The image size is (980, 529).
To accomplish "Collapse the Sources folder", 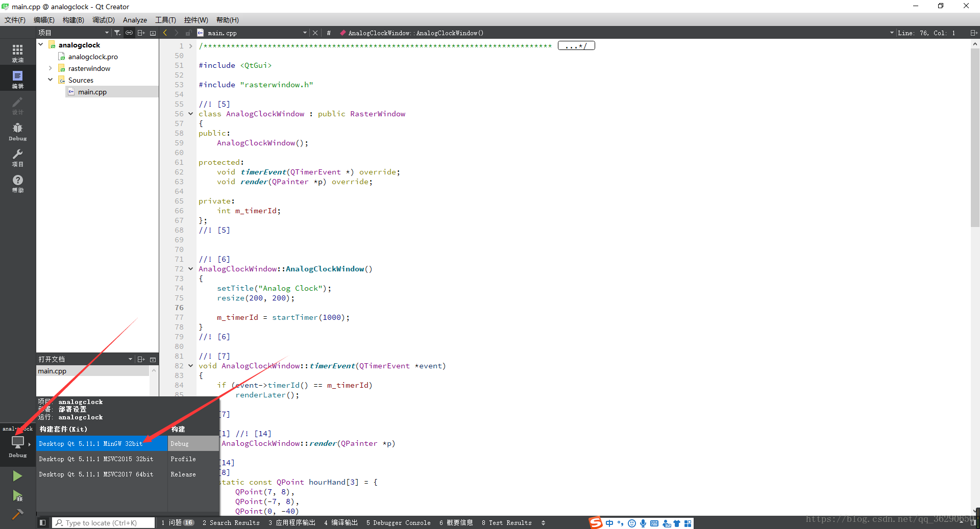I will pyautogui.click(x=50, y=80).
